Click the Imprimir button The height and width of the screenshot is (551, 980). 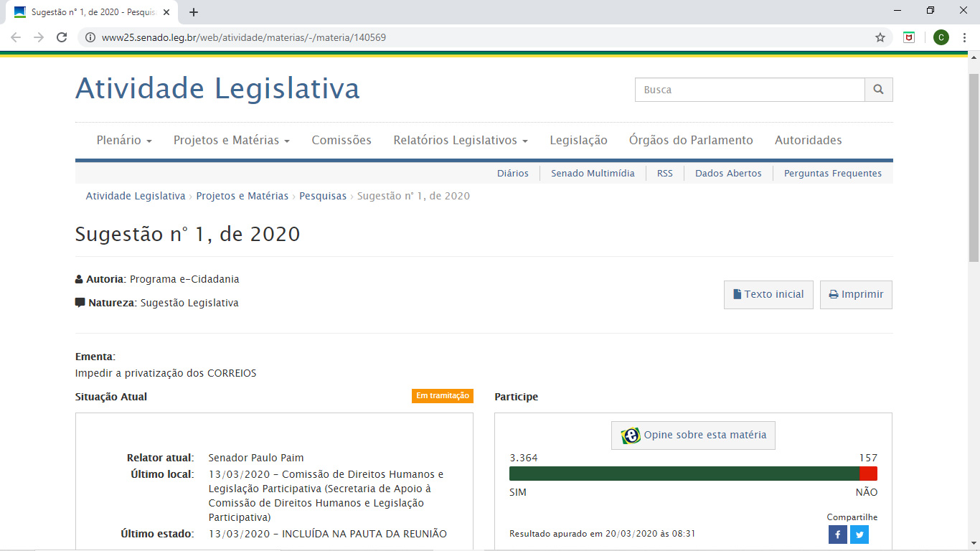pos(856,295)
